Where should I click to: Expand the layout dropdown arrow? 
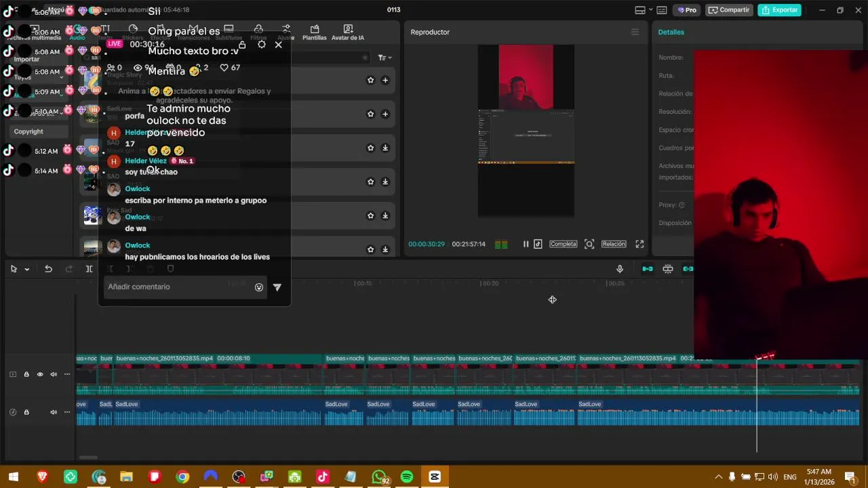(650, 10)
